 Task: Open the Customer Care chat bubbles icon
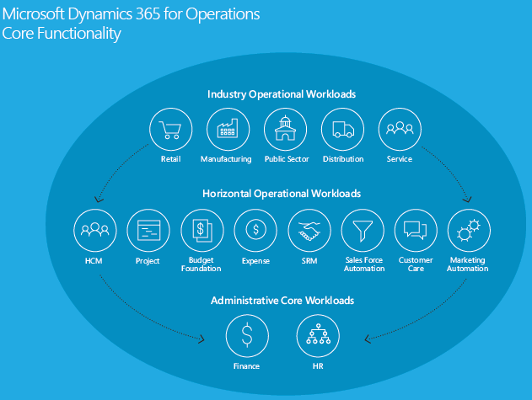click(416, 231)
